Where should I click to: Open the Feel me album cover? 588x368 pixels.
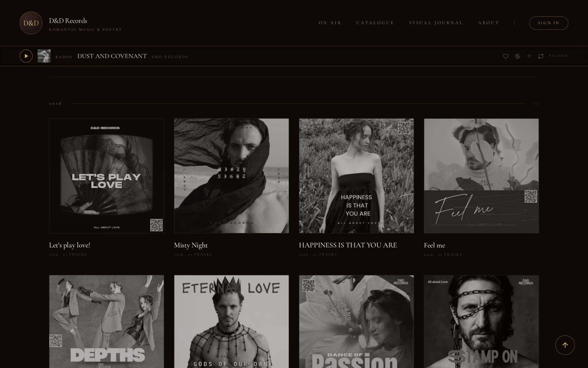click(x=481, y=176)
